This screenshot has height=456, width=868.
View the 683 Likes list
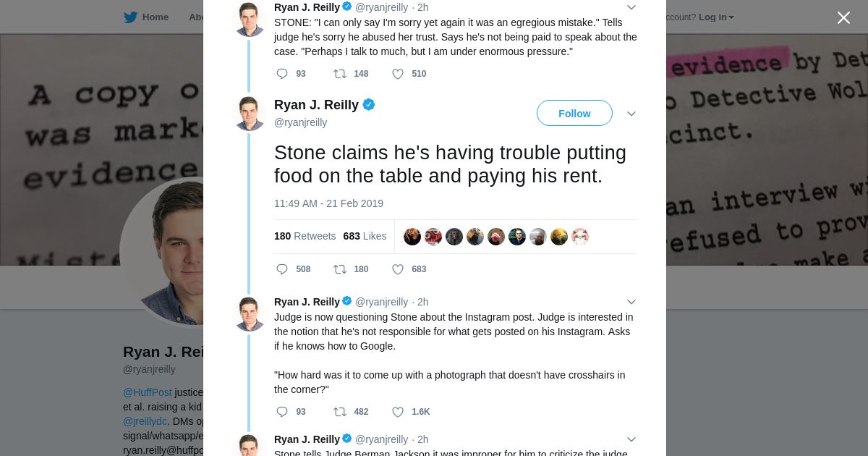click(365, 236)
